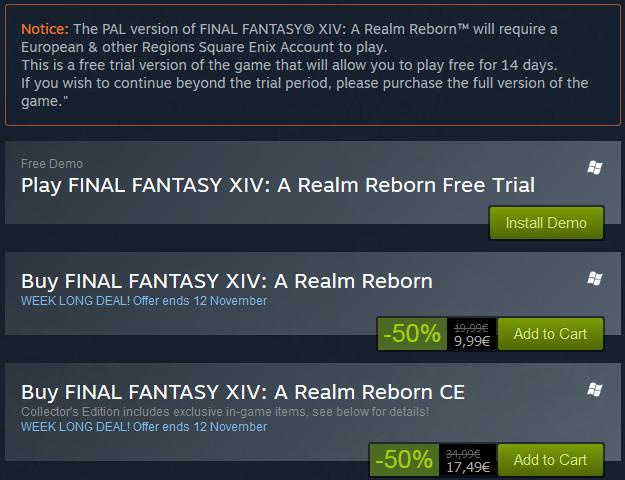The height and width of the screenshot is (480, 625).
Task: Click the -50% badge next to 9,99€
Action: [412, 334]
